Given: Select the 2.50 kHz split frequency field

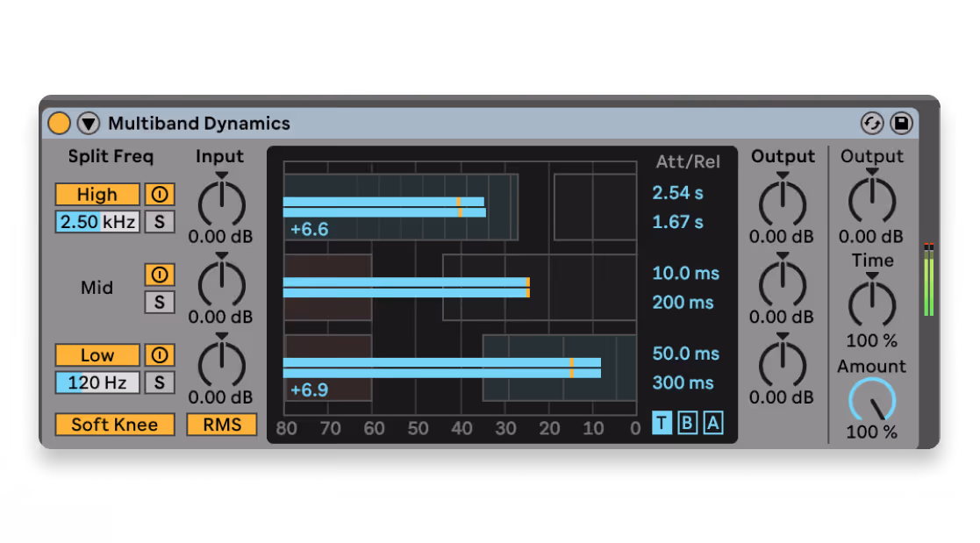Looking at the screenshot, I should click(97, 222).
